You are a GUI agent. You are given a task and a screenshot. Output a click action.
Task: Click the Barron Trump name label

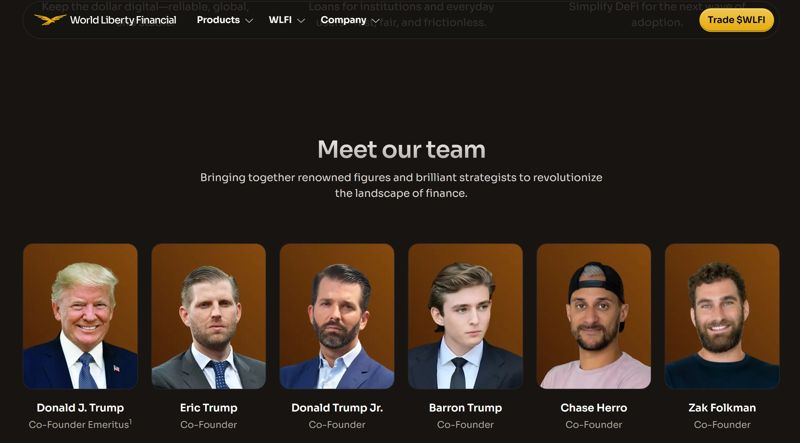(465, 408)
